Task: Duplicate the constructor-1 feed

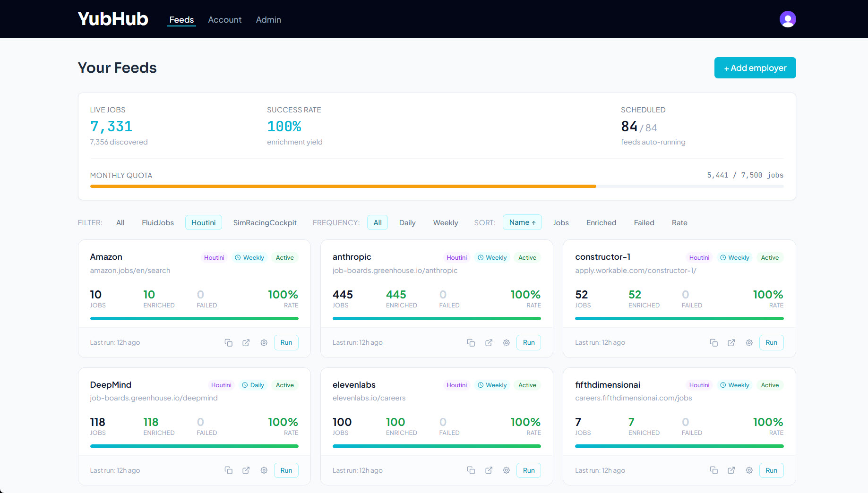Action: coord(714,342)
